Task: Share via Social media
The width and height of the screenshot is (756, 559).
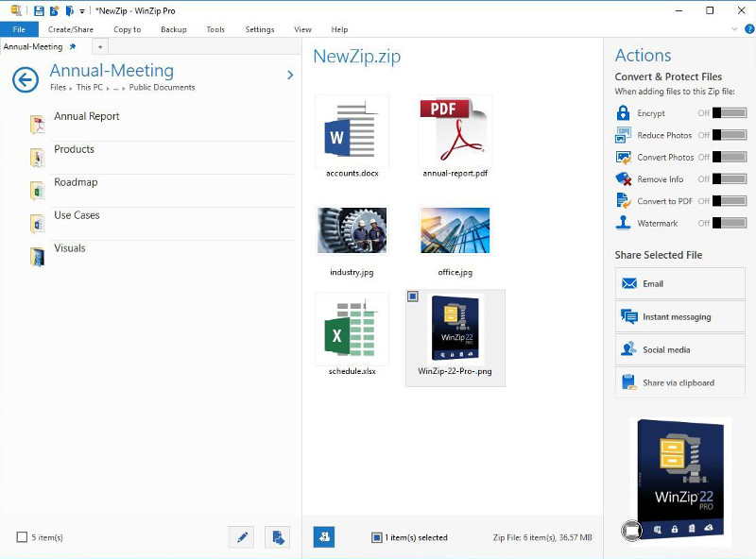Action: (680, 349)
